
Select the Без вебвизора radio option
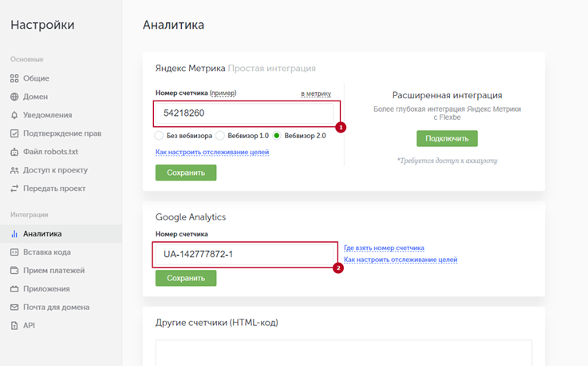pos(159,136)
